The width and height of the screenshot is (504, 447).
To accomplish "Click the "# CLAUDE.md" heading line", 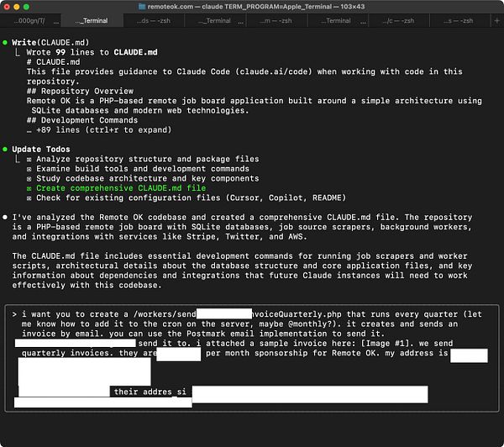I will click(x=54, y=62).
